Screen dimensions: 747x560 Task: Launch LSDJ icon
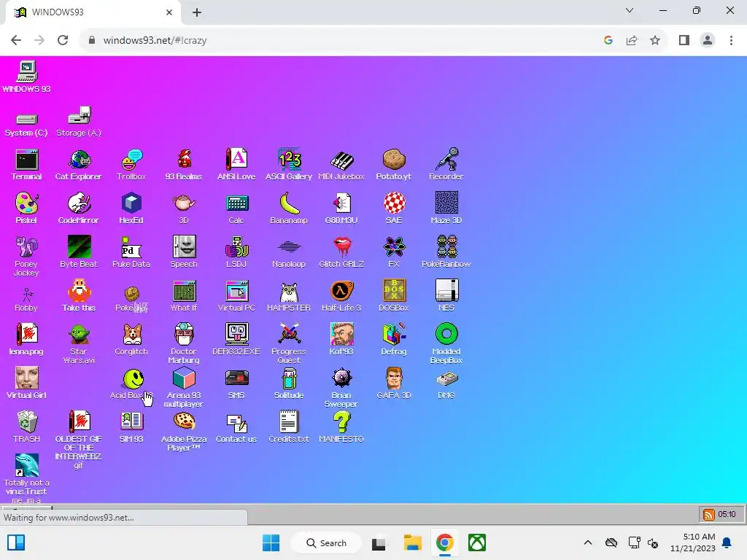pyautogui.click(x=236, y=252)
